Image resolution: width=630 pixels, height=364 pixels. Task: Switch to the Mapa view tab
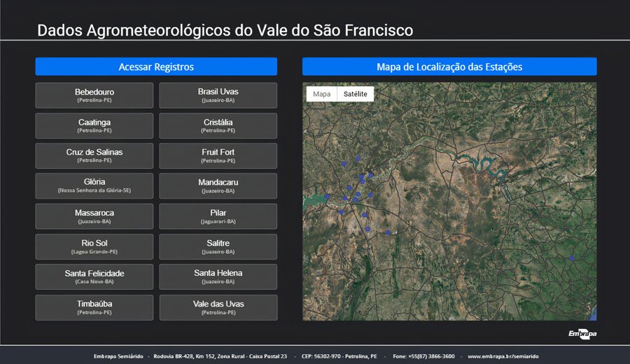click(321, 94)
